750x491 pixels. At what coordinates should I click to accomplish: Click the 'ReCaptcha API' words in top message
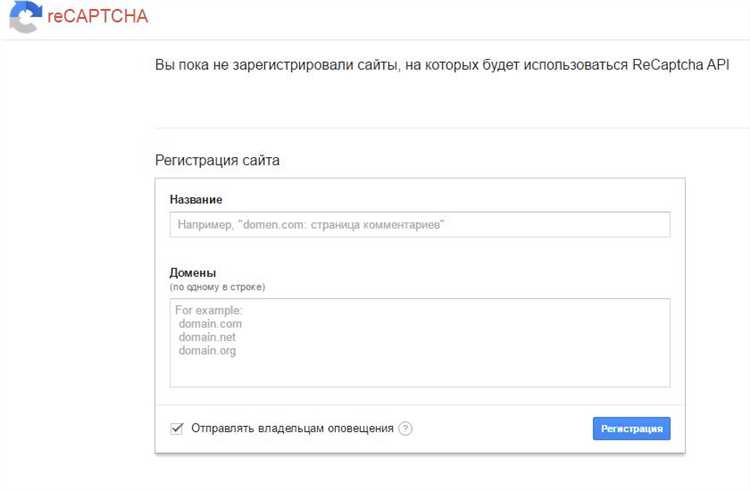pyautogui.click(x=681, y=65)
